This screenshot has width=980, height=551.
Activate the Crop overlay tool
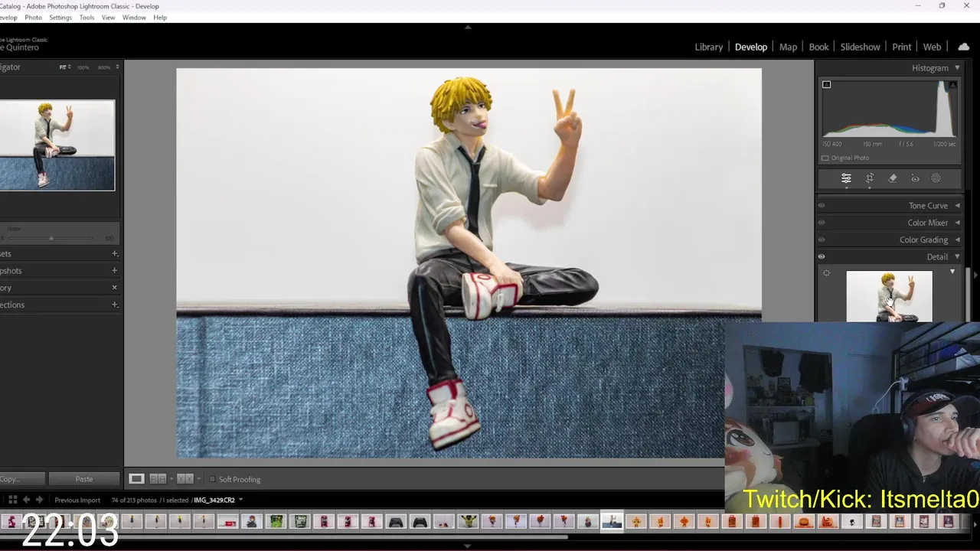click(870, 178)
